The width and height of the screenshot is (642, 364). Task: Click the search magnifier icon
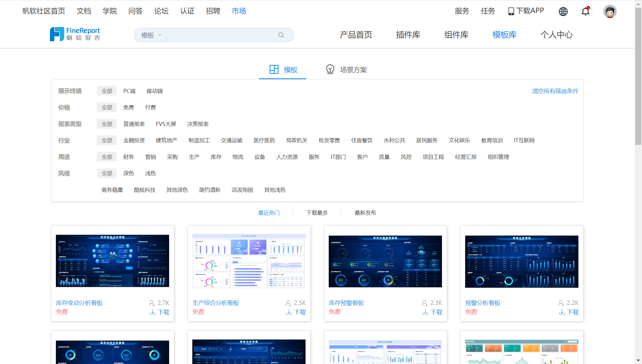click(x=281, y=35)
